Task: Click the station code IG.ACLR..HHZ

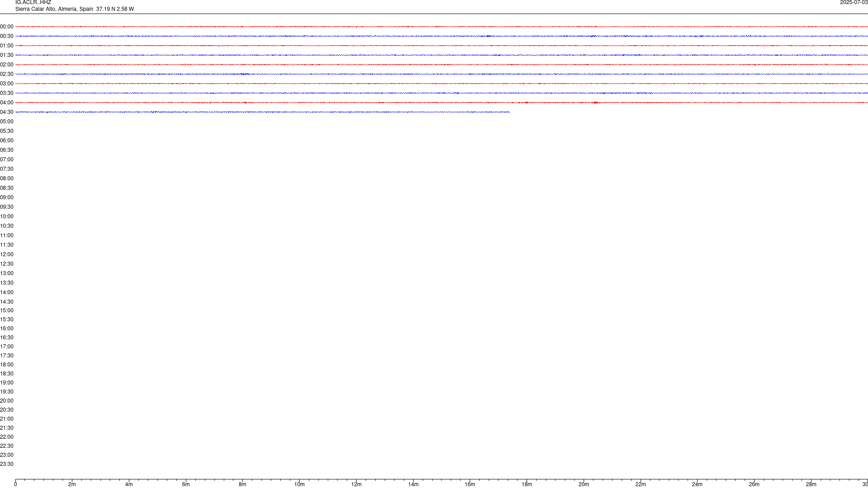Action: [33, 3]
